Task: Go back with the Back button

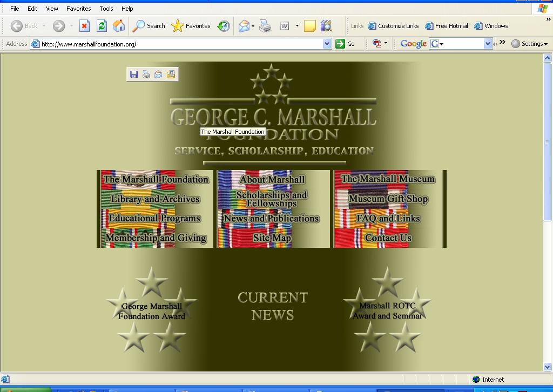Action: click(x=24, y=26)
